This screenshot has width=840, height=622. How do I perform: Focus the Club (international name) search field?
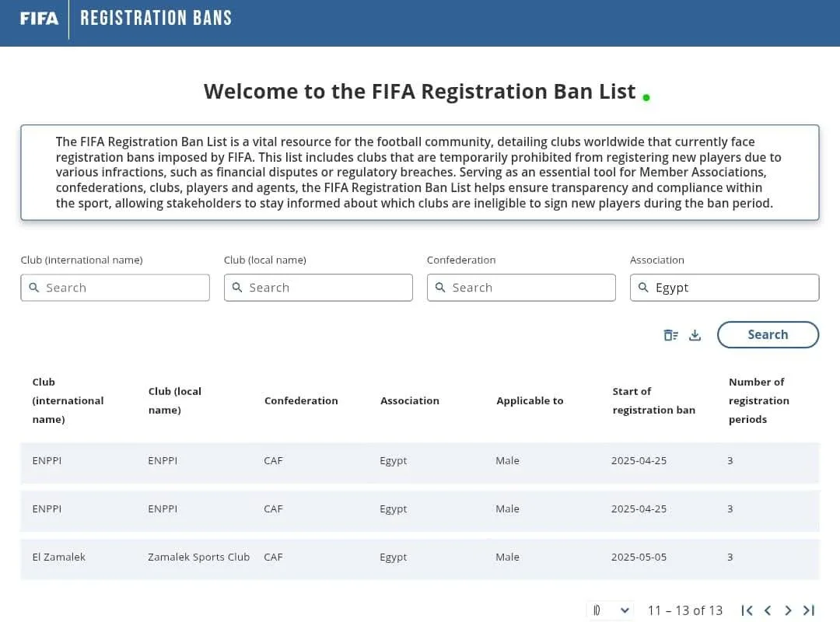point(115,288)
